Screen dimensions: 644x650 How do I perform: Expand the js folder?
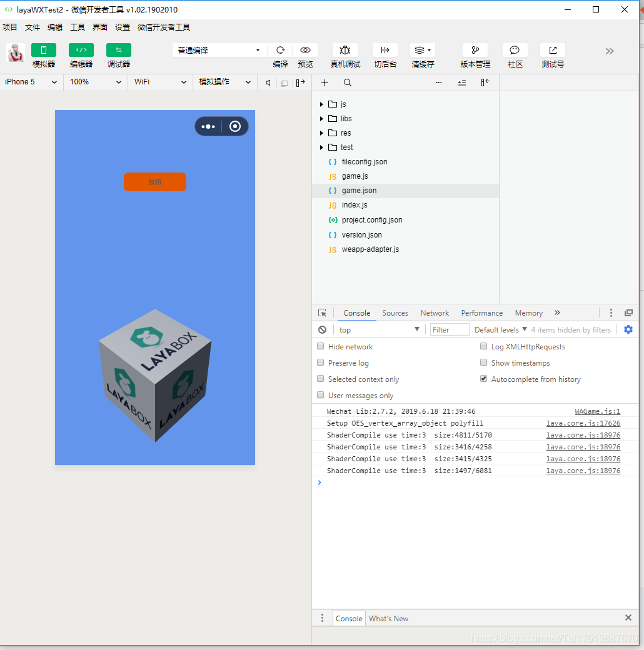click(x=321, y=104)
